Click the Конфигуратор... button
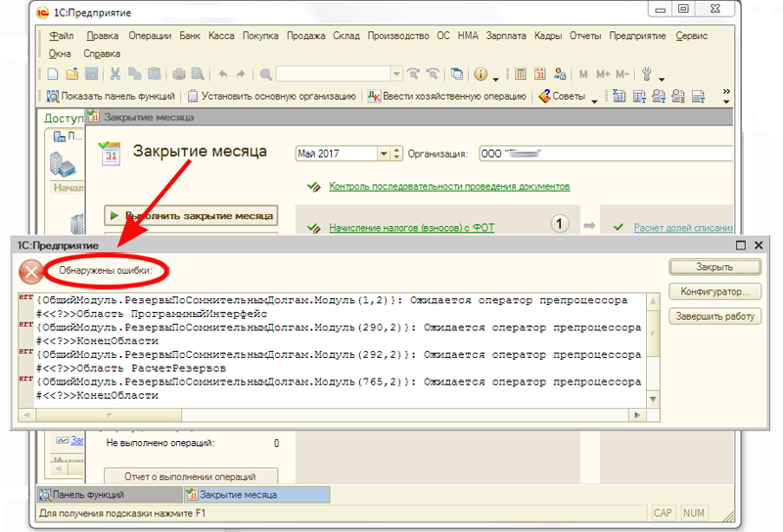Image resolution: width=783 pixels, height=532 pixels. [714, 291]
